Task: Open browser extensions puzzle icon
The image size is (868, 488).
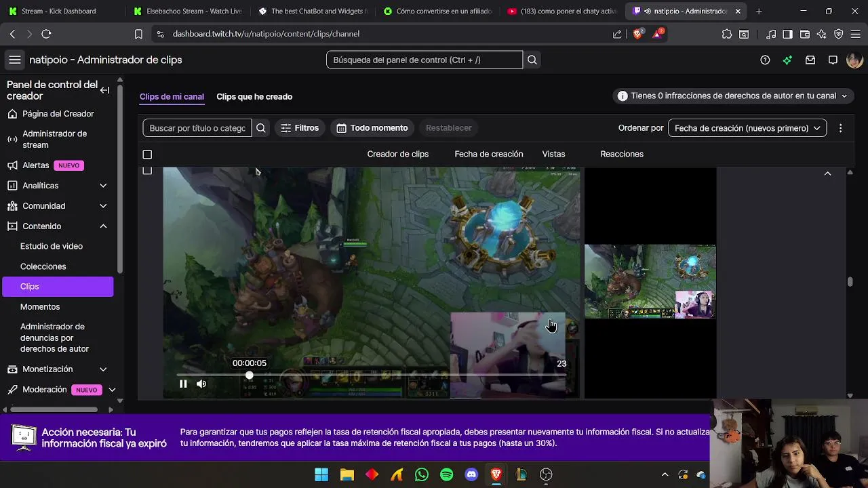Action: [x=727, y=34]
